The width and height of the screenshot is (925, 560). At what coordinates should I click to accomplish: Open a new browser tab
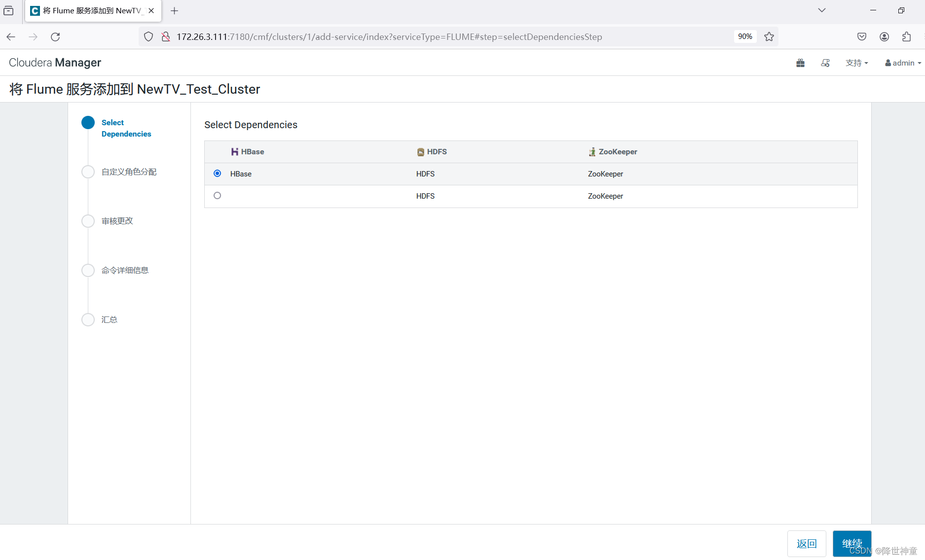point(174,11)
